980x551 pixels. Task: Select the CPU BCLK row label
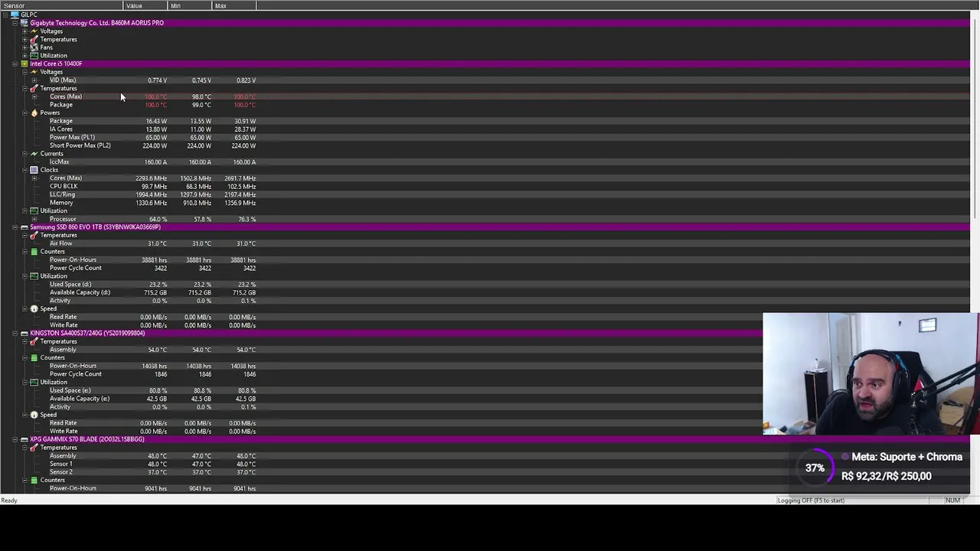(64, 187)
